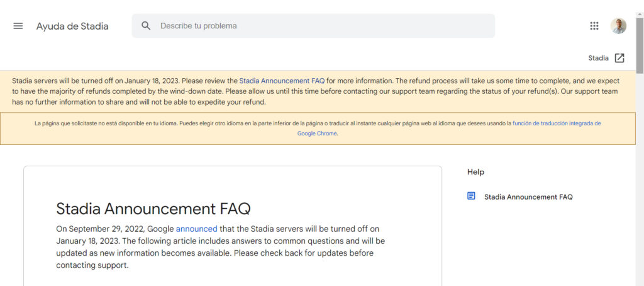The image size is (644, 286).
Task: Click the scrollbar track below the thumb
Action: (640, 189)
